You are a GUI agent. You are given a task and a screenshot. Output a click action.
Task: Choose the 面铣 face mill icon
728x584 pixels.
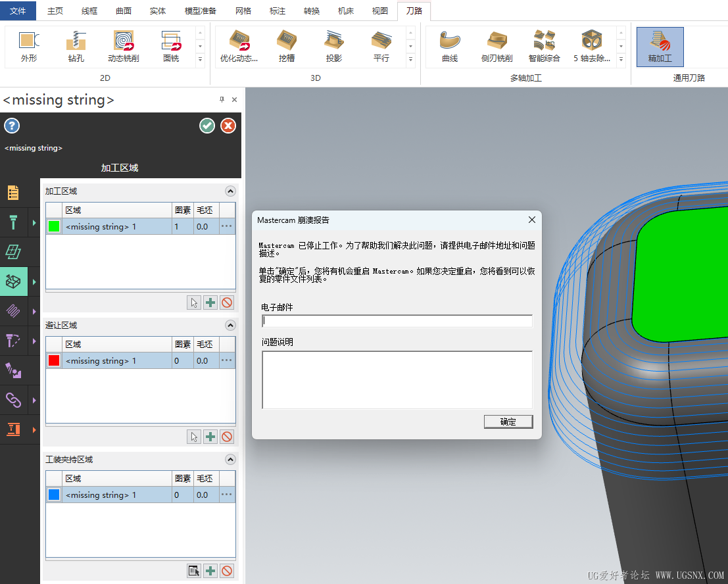171,47
